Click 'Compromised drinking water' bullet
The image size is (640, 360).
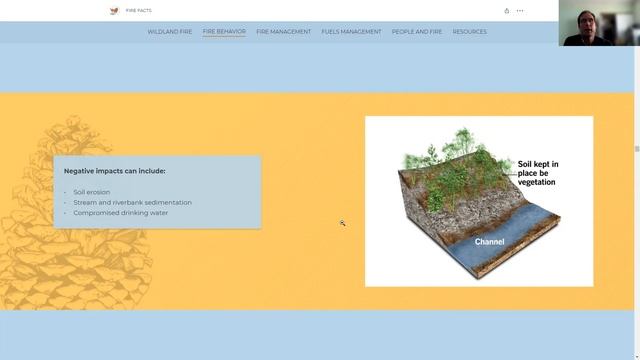(121, 213)
